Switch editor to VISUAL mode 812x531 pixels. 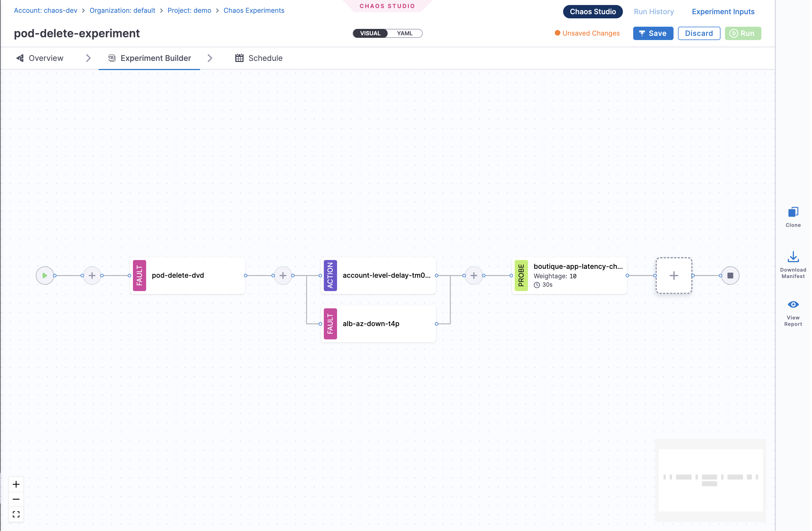[370, 33]
